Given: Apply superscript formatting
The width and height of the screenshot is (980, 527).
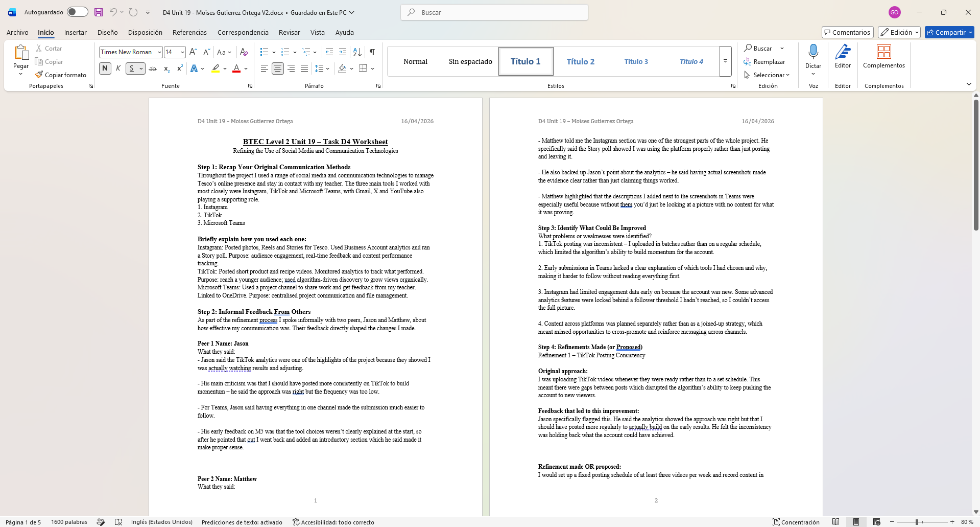Looking at the screenshot, I should [x=180, y=68].
